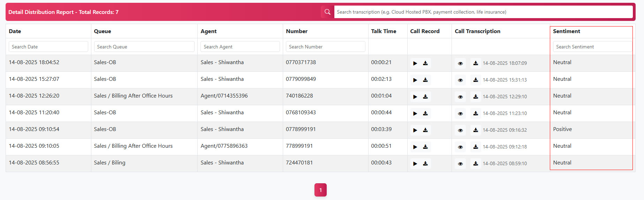Click the Search Queue filter box

[x=144, y=47]
